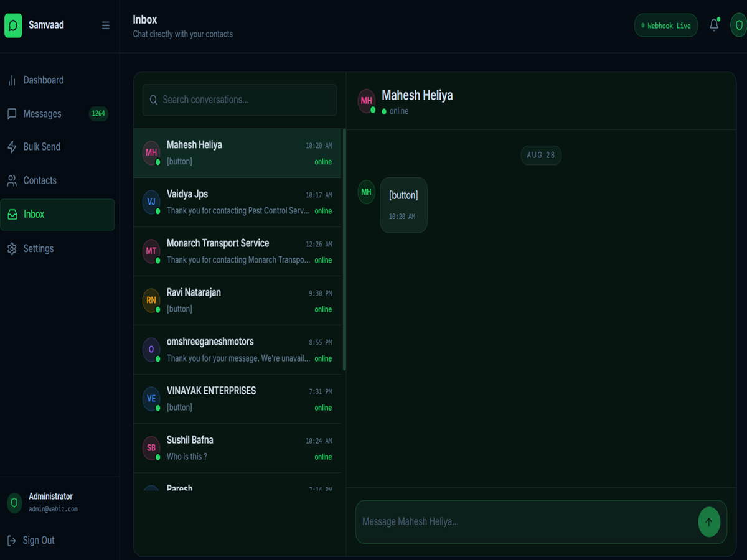Click the RN avatar for Ravi Natarajan
This screenshot has height=560, width=747.
click(x=151, y=301)
